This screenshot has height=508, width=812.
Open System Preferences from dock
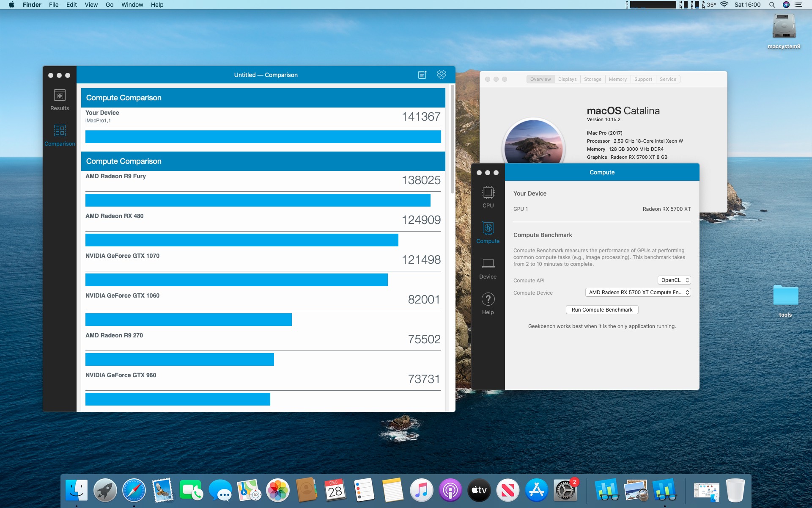[565, 491]
